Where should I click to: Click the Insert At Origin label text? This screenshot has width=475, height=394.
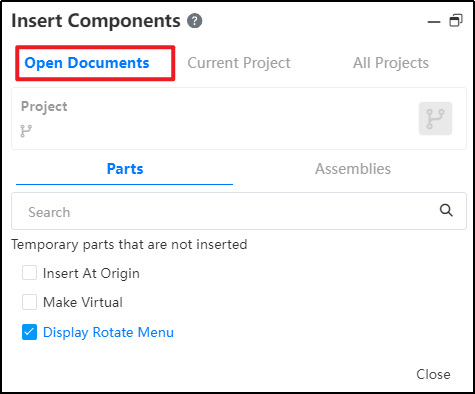[x=91, y=273]
